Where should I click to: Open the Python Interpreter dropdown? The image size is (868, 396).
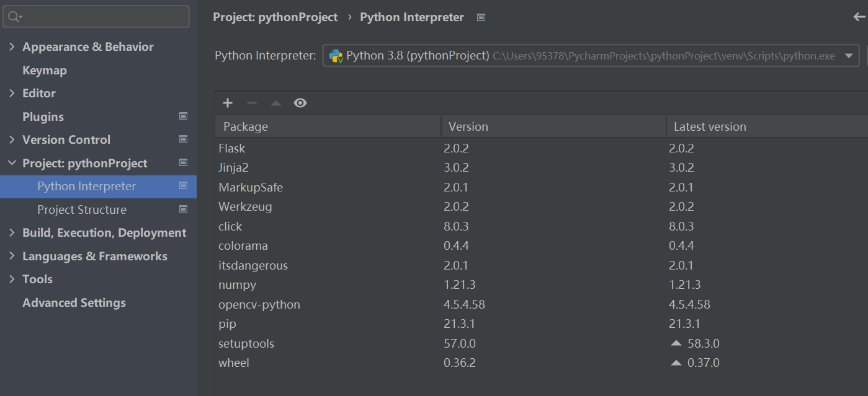[x=848, y=56]
